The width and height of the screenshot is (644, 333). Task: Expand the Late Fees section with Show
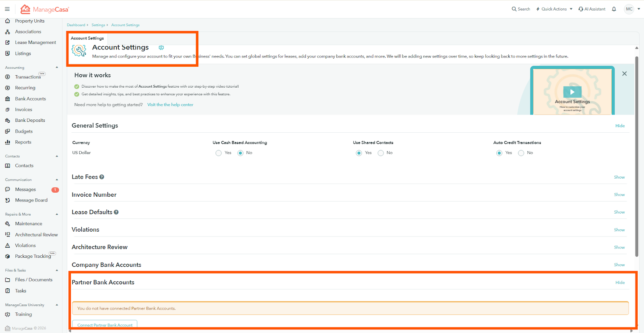[619, 177]
